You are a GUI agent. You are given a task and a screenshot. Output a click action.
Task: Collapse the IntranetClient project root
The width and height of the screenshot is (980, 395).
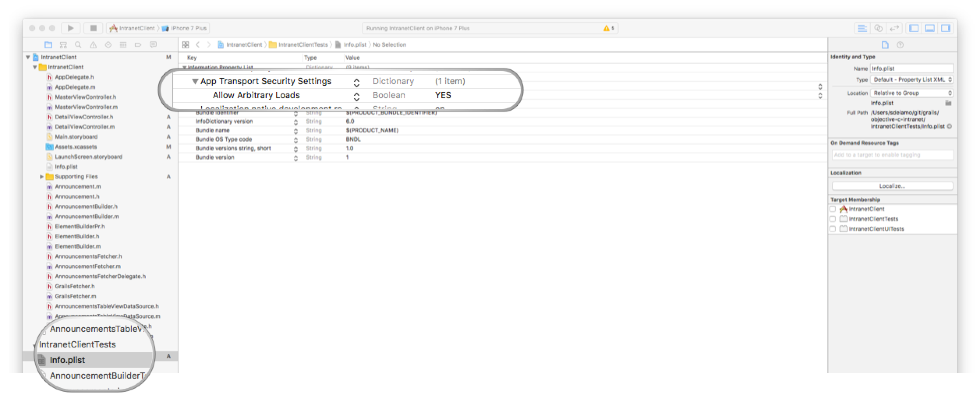pos(28,57)
